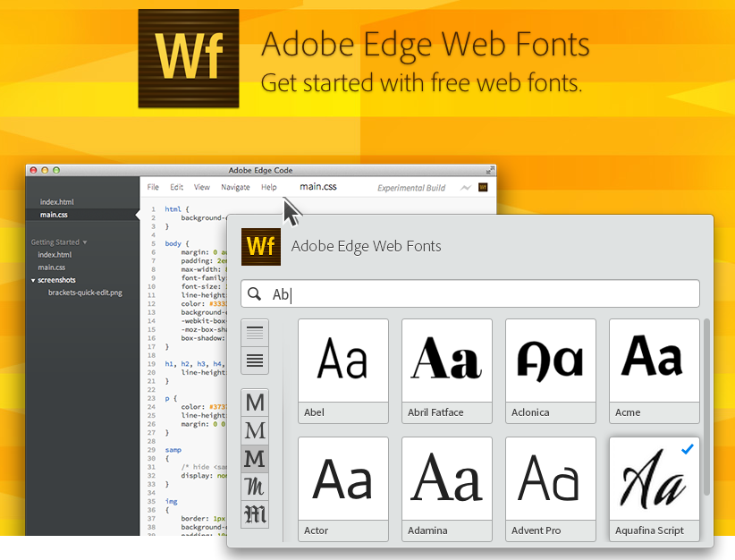Click the Experimental Build label
Image resolution: width=735 pixels, height=560 pixels.
point(411,188)
